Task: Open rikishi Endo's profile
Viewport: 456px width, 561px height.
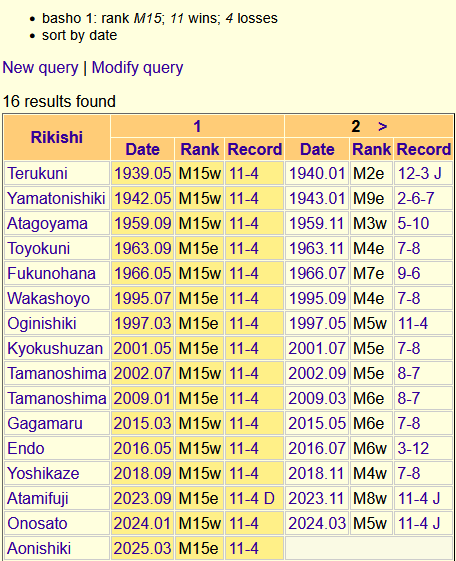Action: click(x=26, y=449)
